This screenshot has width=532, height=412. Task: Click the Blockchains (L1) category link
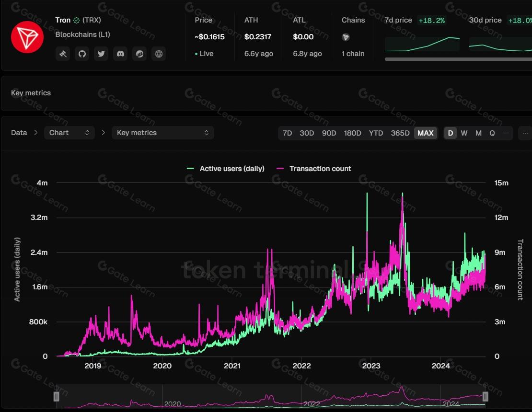point(82,34)
